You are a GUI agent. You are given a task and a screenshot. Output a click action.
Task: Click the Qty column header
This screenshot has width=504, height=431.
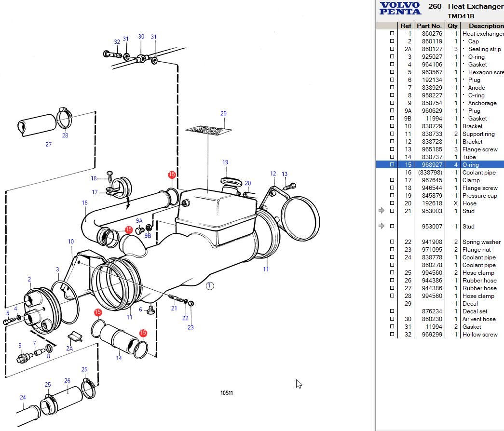coord(452,26)
